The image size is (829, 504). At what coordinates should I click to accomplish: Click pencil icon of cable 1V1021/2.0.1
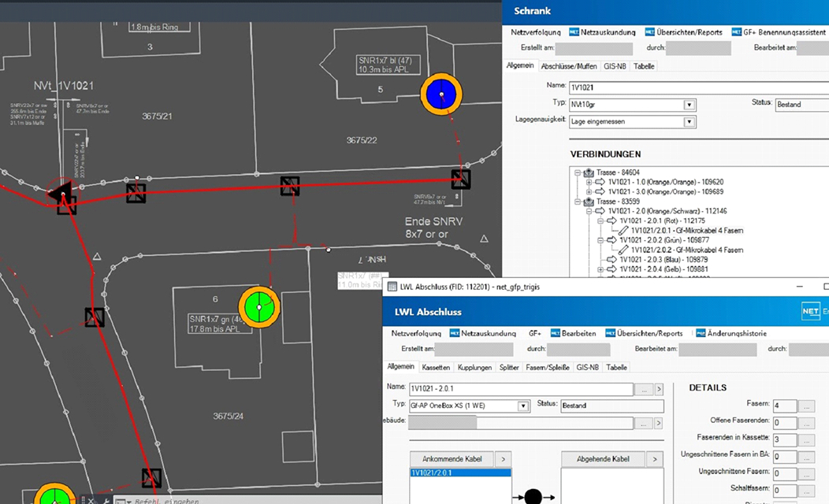623,230
